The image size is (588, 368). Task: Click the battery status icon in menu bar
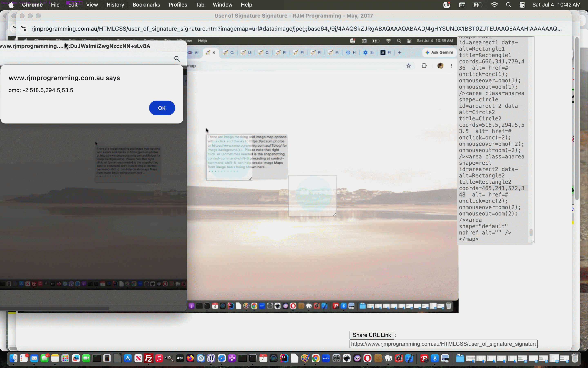click(478, 5)
